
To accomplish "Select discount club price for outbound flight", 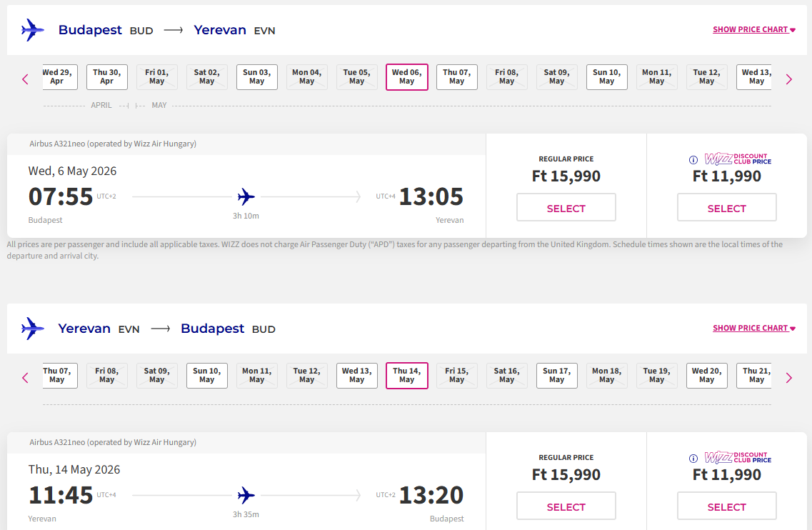I will (726, 209).
